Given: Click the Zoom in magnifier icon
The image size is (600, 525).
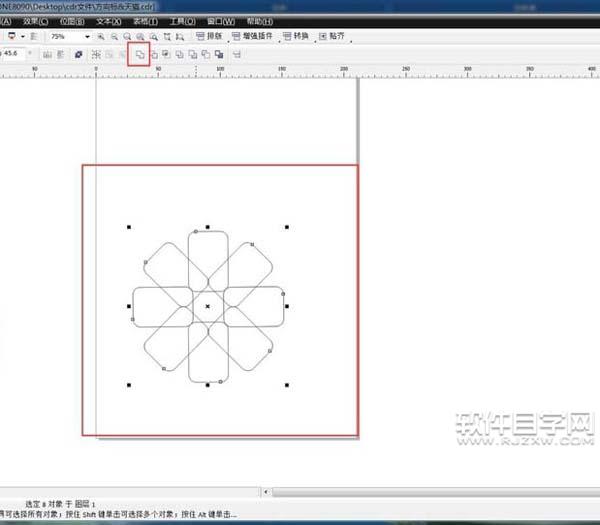Looking at the screenshot, I should (101, 36).
